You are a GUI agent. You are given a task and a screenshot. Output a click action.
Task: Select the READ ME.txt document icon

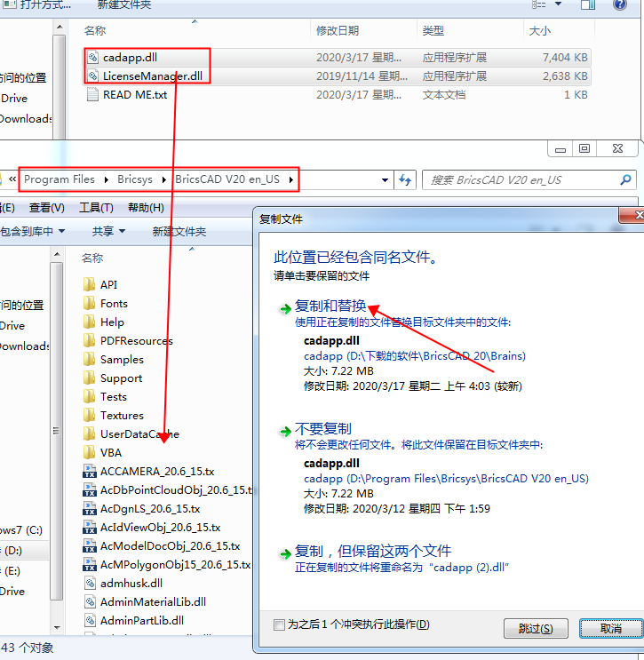(x=92, y=94)
